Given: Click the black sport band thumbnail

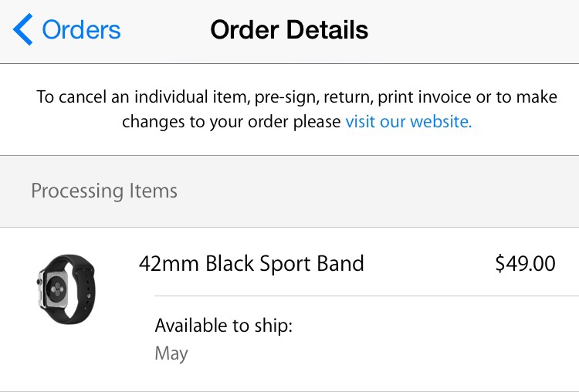Looking at the screenshot, I should [66, 284].
